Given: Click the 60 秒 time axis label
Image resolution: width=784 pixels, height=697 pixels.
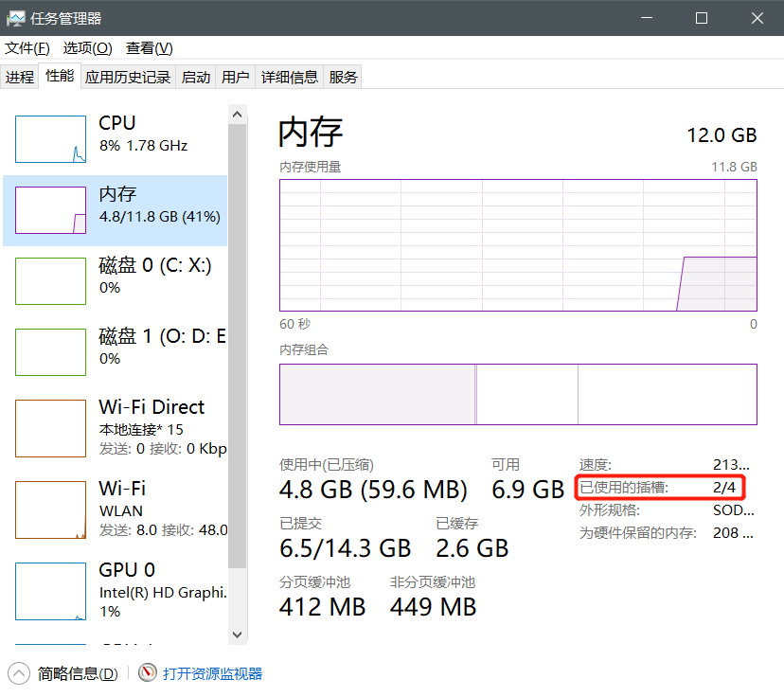Looking at the screenshot, I should (x=295, y=324).
